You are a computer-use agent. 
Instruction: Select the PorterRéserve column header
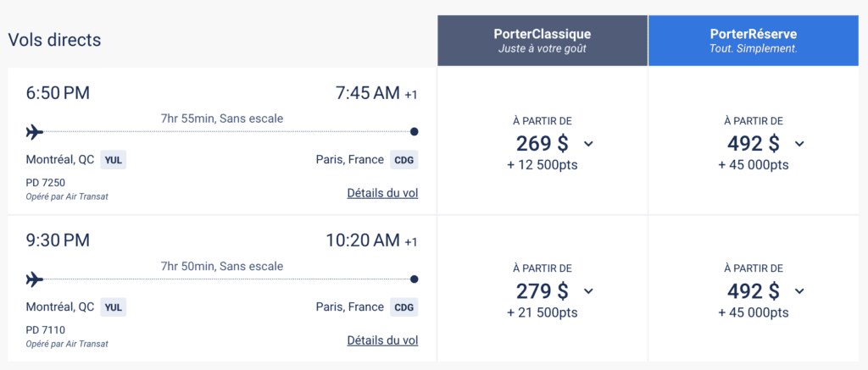pyautogui.click(x=754, y=41)
